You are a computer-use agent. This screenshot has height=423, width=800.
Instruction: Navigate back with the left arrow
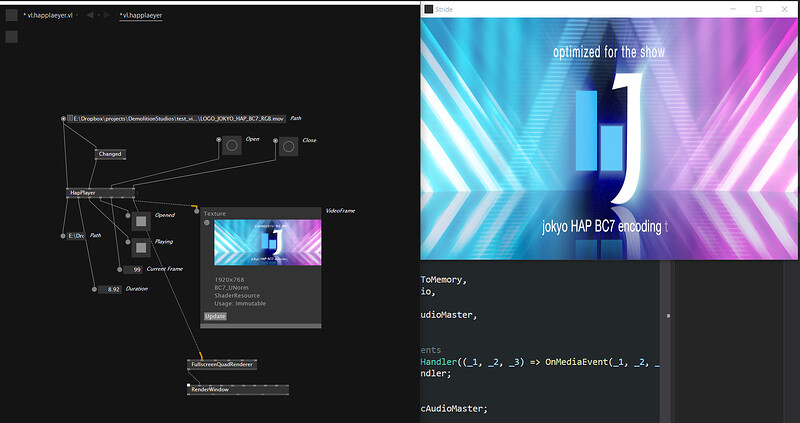pyautogui.click(x=90, y=15)
